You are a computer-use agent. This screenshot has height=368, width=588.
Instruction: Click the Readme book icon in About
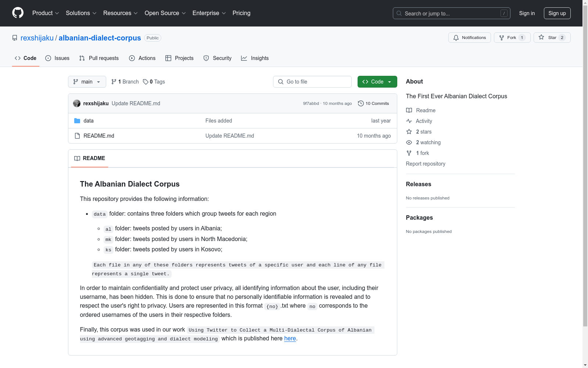point(409,110)
